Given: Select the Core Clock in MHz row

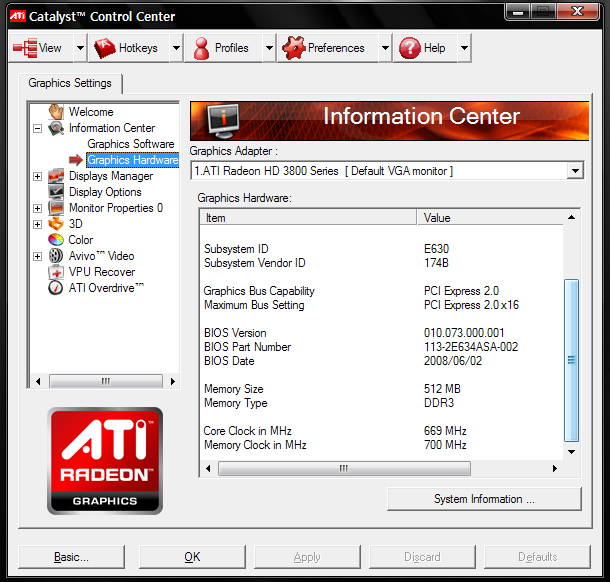Looking at the screenshot, I should click(x=381, y=431).
